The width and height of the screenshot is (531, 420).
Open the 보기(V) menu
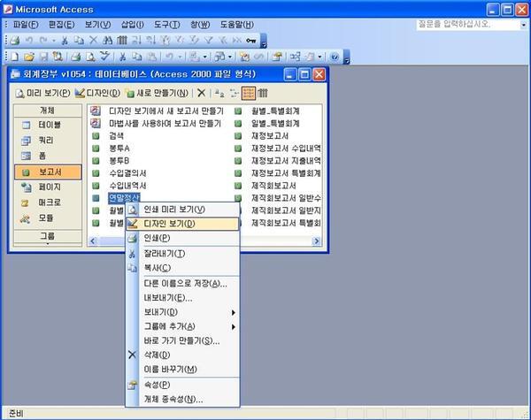tap(97, 25)
